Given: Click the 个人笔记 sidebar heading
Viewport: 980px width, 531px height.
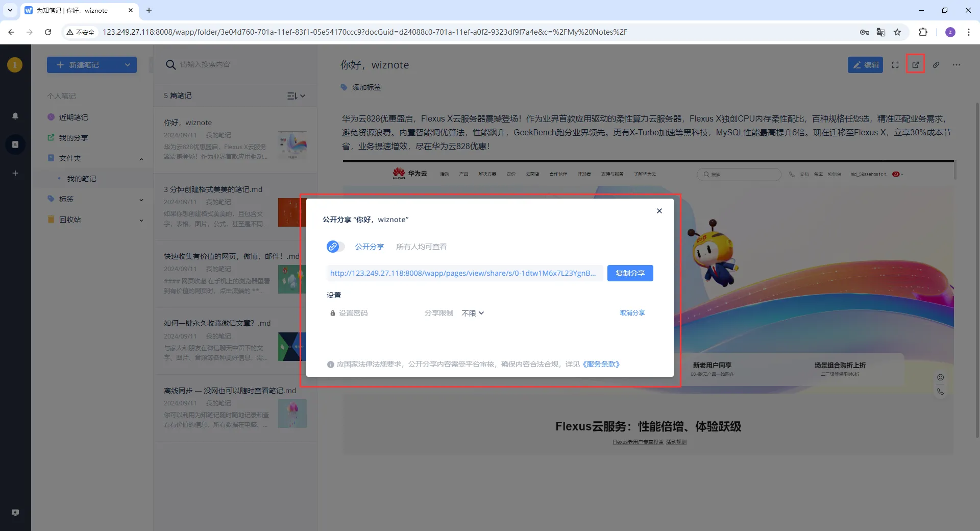Looking at the screenshot, I should tap(61, 96).
